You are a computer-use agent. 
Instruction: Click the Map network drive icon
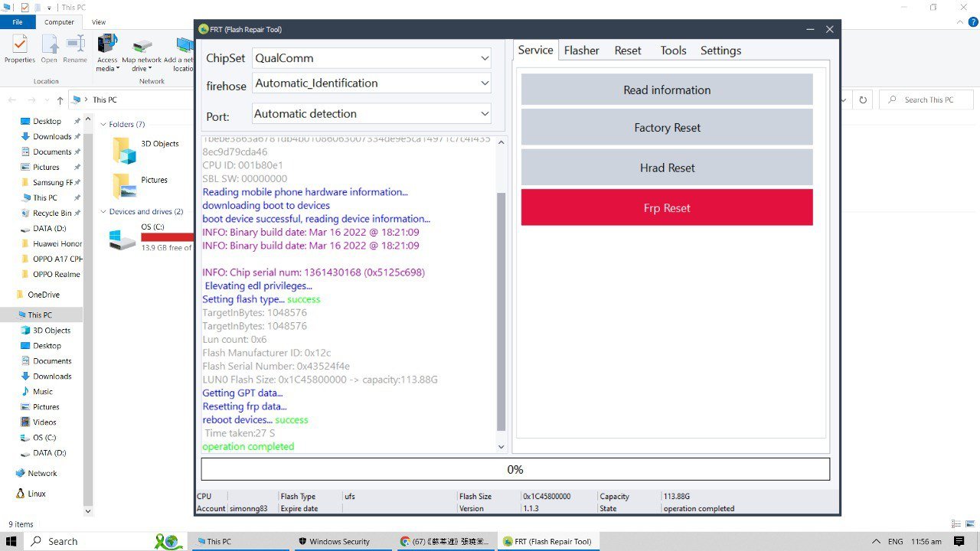pyautogui.click(x=142, y=48)
